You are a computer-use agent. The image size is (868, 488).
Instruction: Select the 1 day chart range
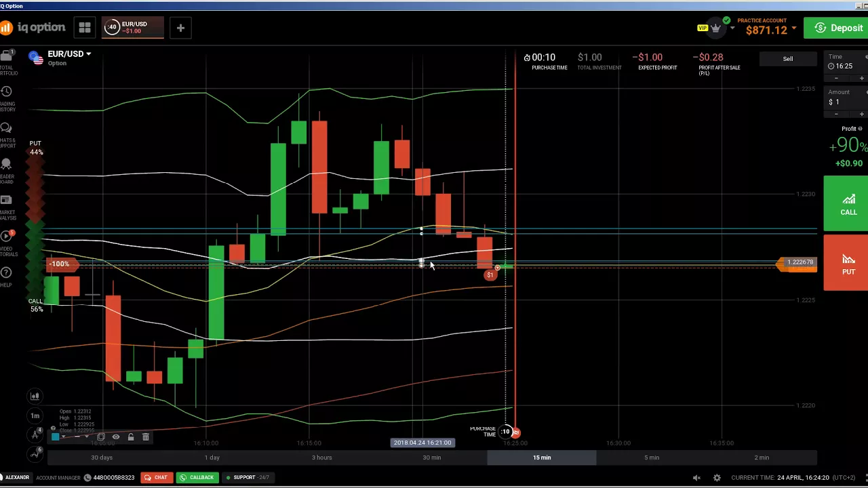tap(212, 457)
